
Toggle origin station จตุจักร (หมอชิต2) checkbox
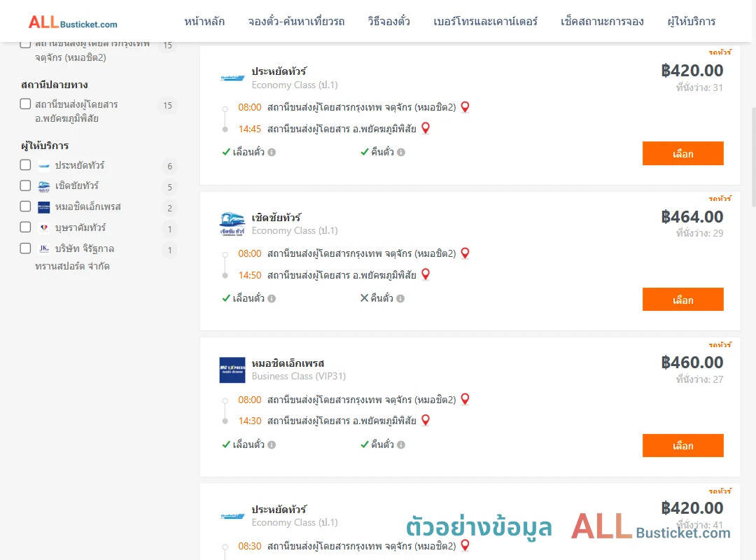tap(26, 43)
